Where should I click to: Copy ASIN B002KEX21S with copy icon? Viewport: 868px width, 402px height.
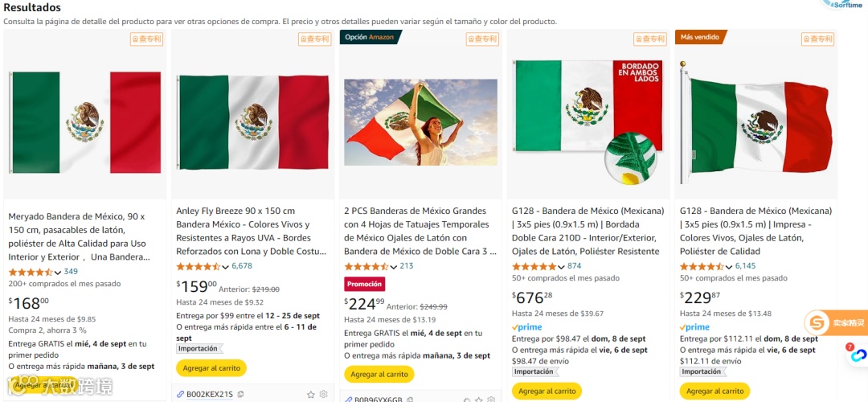pos(241,395)
